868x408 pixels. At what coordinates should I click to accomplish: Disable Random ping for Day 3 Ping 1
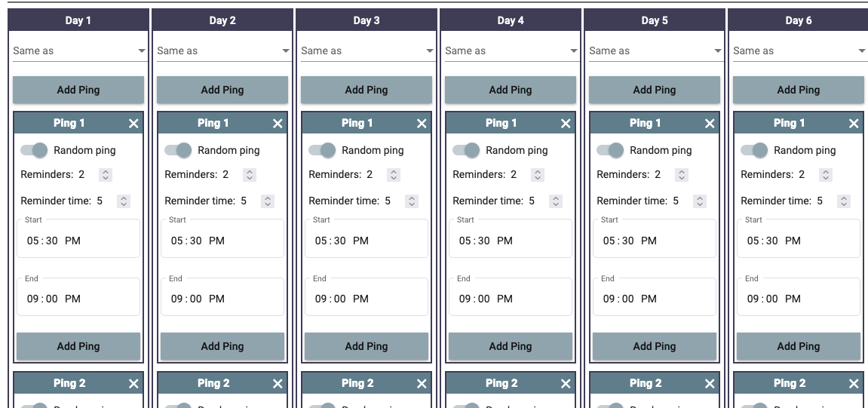[x=323, y=151]
